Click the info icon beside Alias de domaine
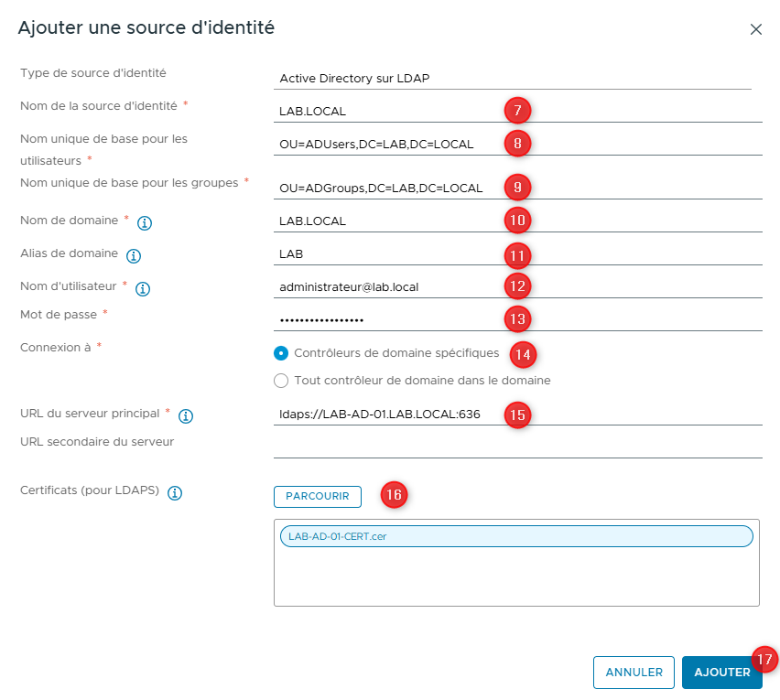The width and height of the screenshot is (780, 700). pos(134,255)
